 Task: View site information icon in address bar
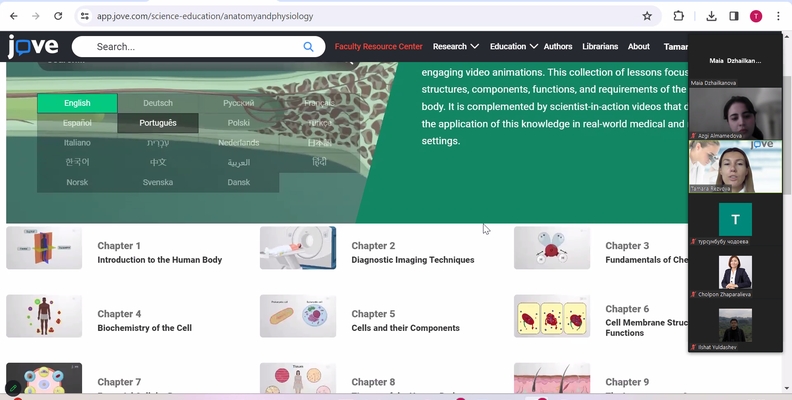point(85,16)
